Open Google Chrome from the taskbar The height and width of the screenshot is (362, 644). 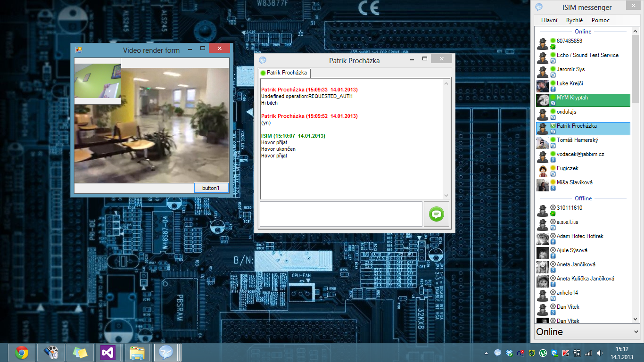click(21, 353)
